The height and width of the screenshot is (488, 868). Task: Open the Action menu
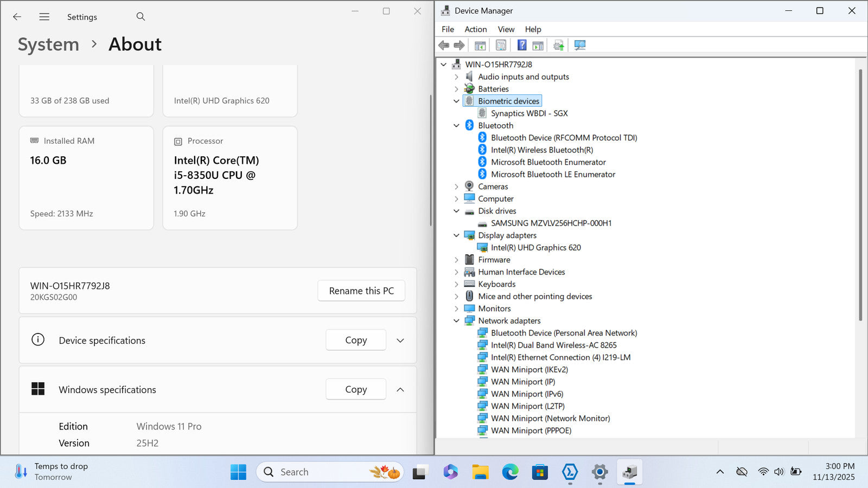[x=475, y=29]
